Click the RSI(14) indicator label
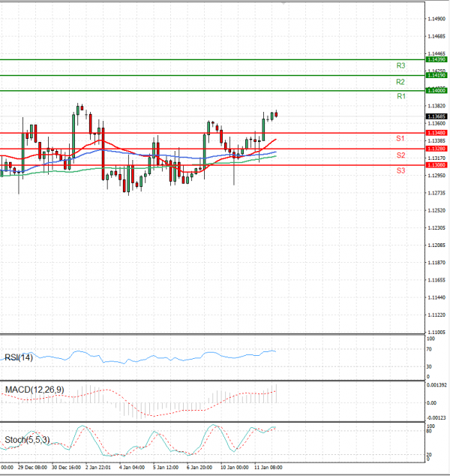The height and width of the screenshot is (476, 450). click(x=19, y=357)
